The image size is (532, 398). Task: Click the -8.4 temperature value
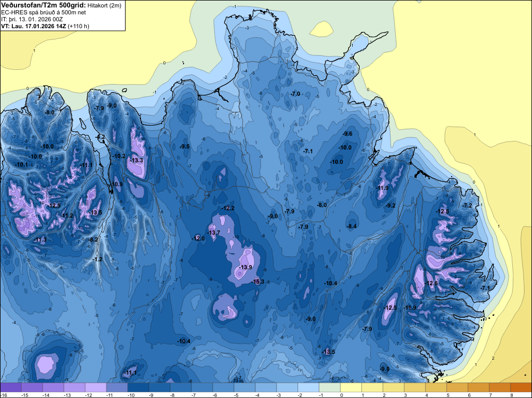(352, 226)
